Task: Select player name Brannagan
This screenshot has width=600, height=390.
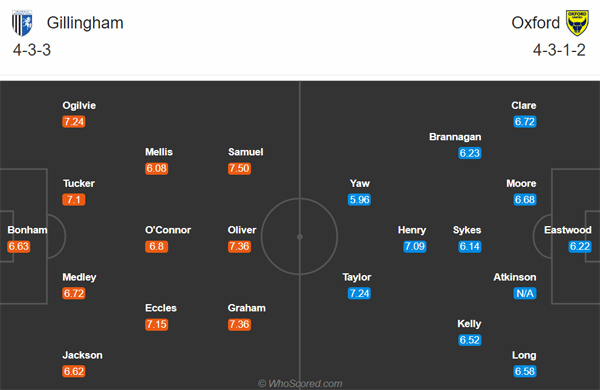Action: pyautogui.click(x=455, y=137)
